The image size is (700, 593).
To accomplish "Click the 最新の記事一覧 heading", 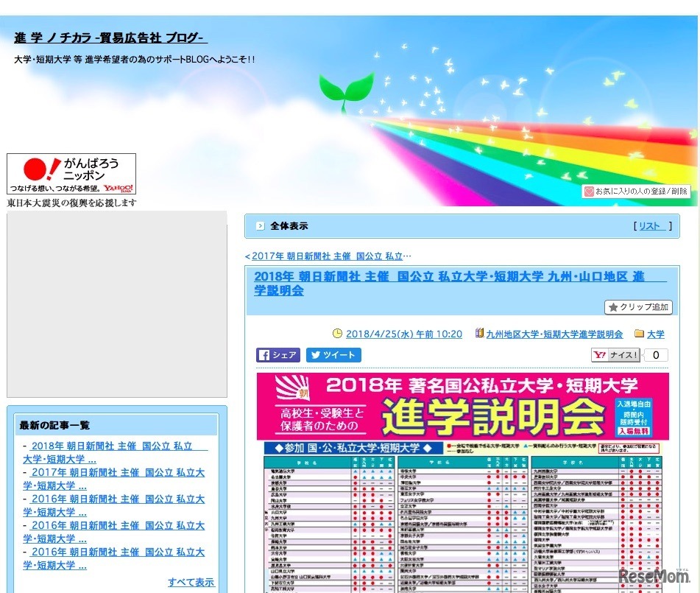I will point(54,425).
